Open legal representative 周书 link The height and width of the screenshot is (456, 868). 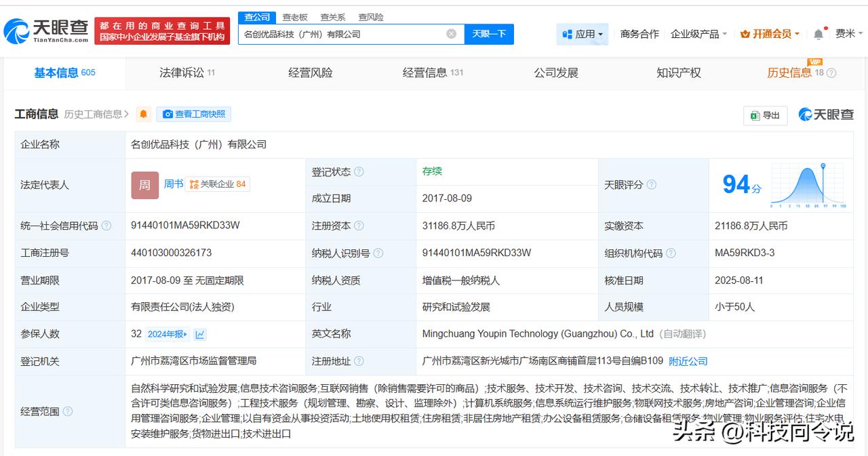click(x=174, y=184)
